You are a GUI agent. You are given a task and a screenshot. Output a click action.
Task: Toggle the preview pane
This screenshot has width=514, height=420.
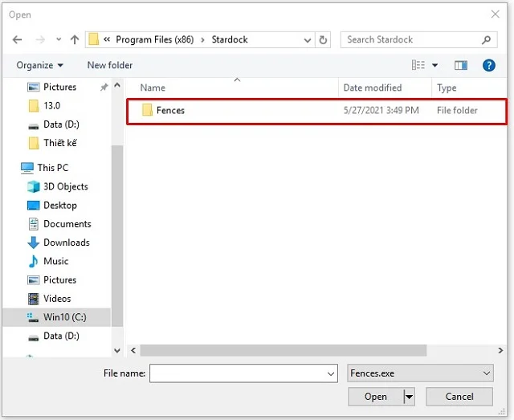pyautogui.click(x=461, y=66)
